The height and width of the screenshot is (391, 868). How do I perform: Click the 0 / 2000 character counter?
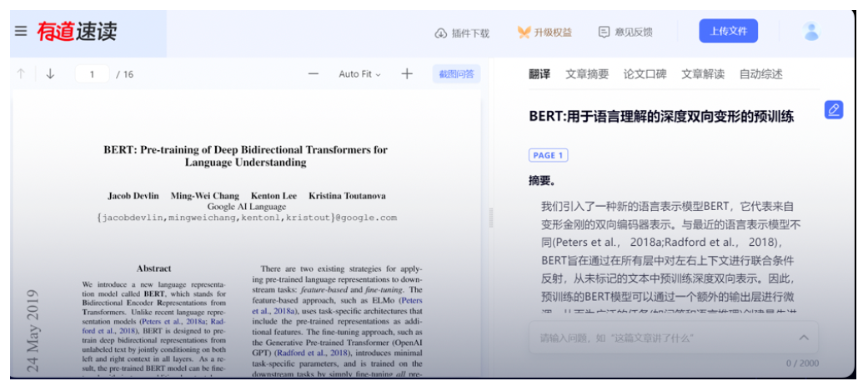803,363
